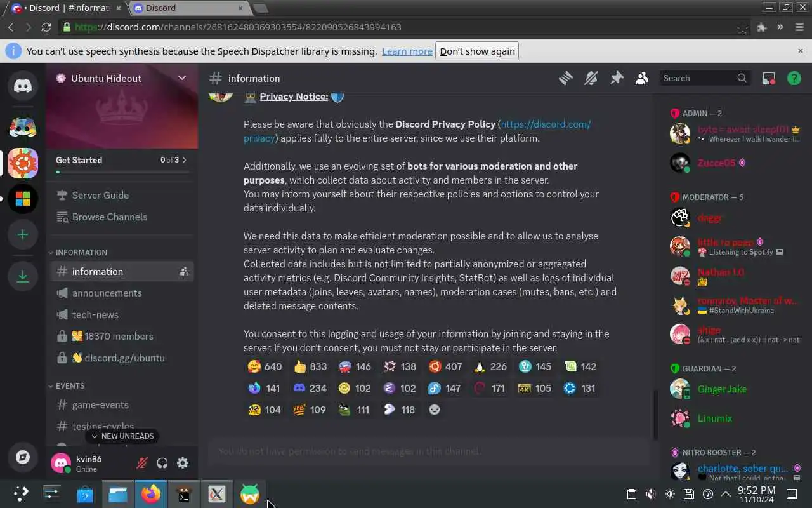Open Firefox from the taskbar
This screenshot has height=508, width=812.
(x=151, y=494)
